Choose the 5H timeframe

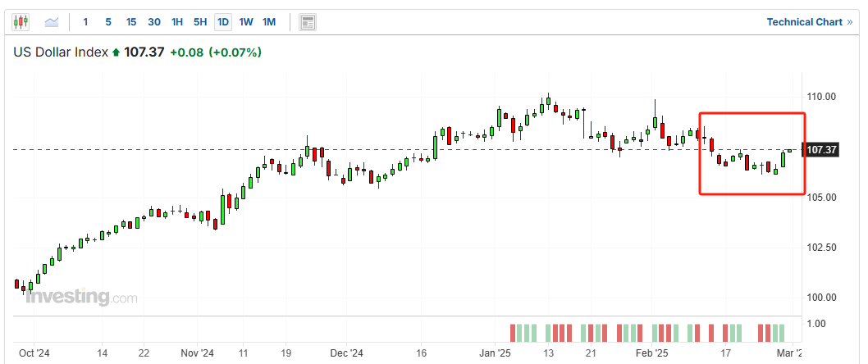(200, 21)
